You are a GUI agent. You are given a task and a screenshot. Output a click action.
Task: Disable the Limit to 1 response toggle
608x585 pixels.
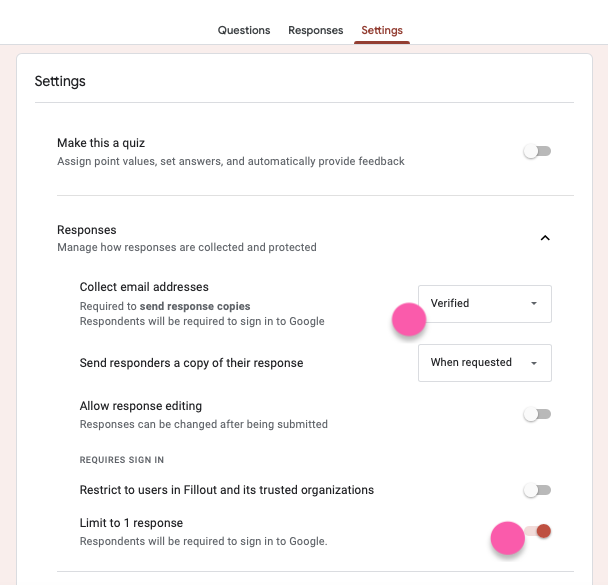(x=538, y=531)
